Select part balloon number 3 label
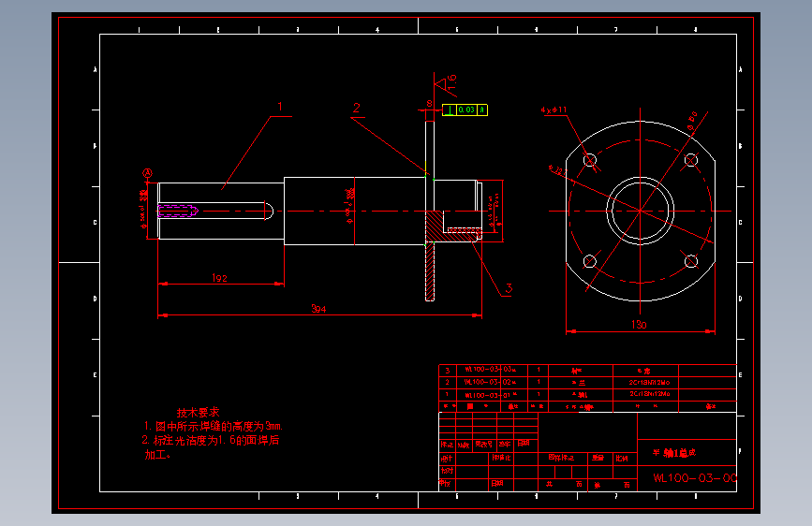The width and height of the screenshot is (812, 526). [509, 288]
